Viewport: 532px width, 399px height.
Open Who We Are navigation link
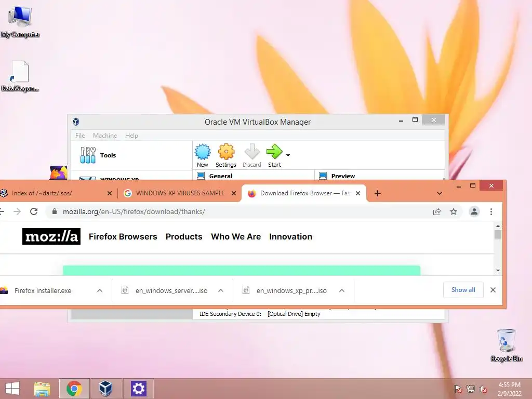pos(236,236)
